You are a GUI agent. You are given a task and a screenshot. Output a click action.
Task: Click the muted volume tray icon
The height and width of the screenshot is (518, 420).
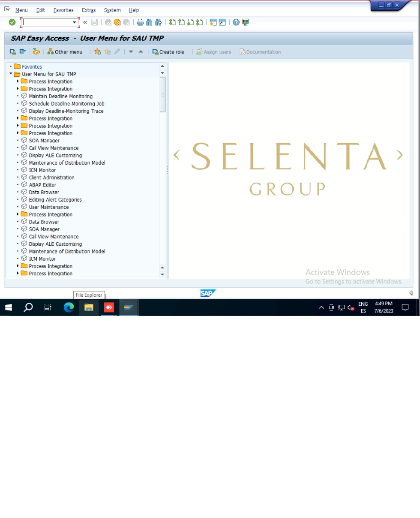click(x=351, y=307)
